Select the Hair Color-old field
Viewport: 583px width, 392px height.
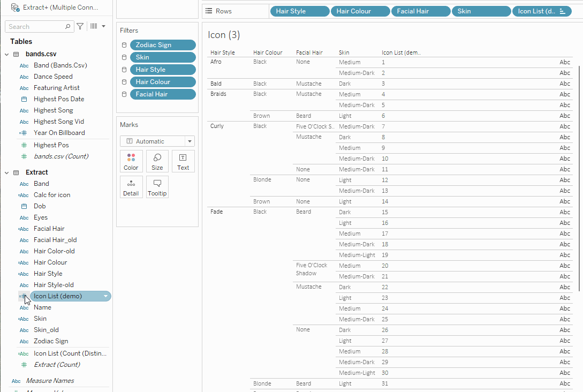(54, 251)
